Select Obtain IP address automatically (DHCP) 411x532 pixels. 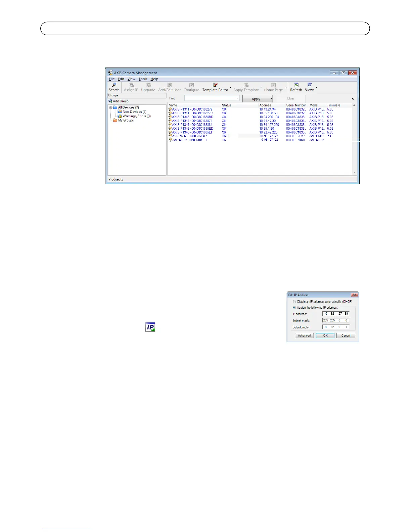[x=294, y=302]
